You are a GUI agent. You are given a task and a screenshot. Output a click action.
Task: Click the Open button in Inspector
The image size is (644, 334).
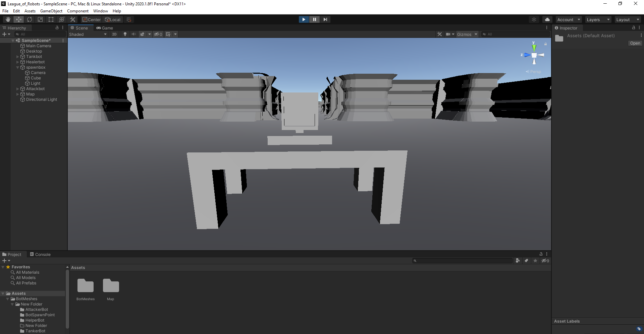tap(635, 43)
